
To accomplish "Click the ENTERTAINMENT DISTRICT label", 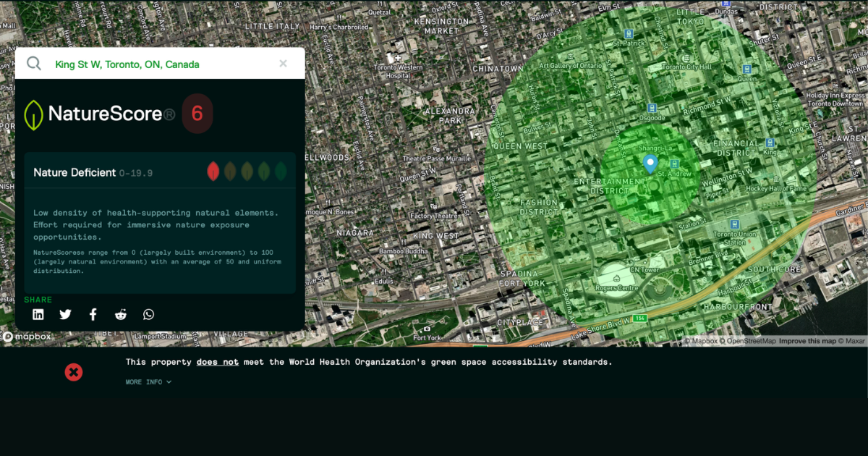I will coord(610,185).
